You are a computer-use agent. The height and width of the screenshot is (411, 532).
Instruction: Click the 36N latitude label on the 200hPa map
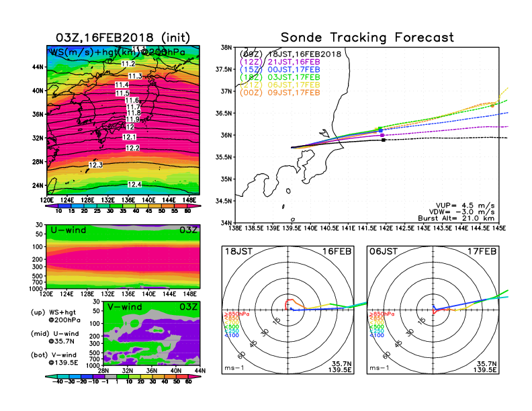pos(38,114)
